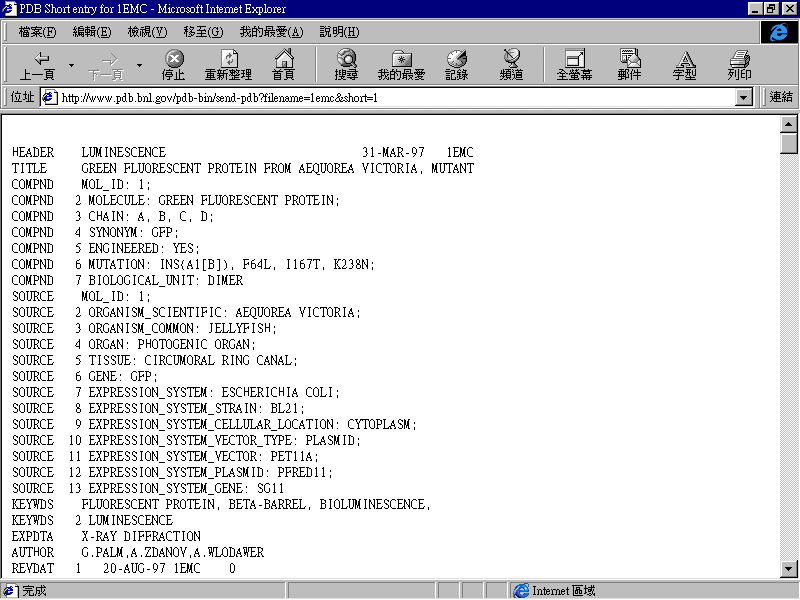The width and height of the screenshot is (800, 600).
Task: Open Favorites (我的最愛) toolbar icon
Action: [x=401, y=59]
